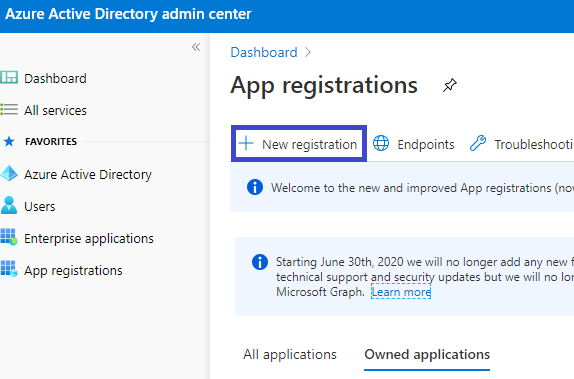The height and width of the screenshot is (379, 574).
Task: Click the Users person icon
Action: pyautogui.click(x=9, y=205)
